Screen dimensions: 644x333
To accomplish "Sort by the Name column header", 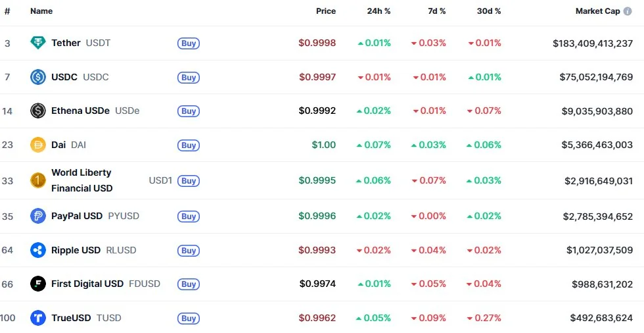I will (41, 11).
